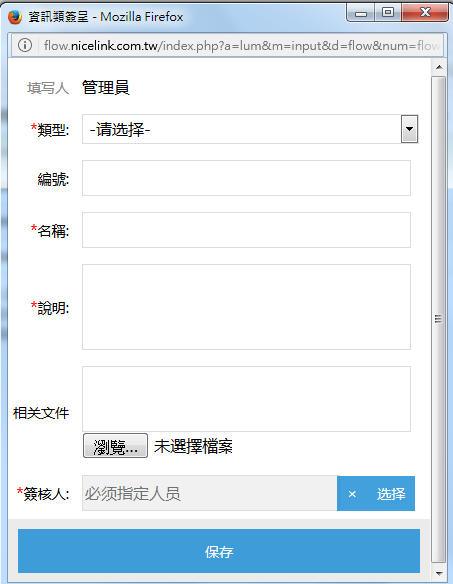The width and height of the screenshot is (453, 584).
Task: Click the scrollbar down arrow
Action: coord(439,573)
